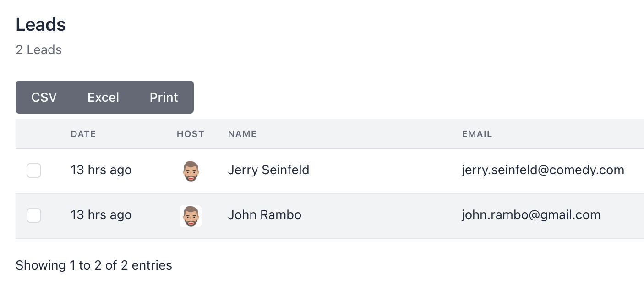
Task: Click 'Showing 1 to 2 of 2 entries' text
Action: (94, 265)
